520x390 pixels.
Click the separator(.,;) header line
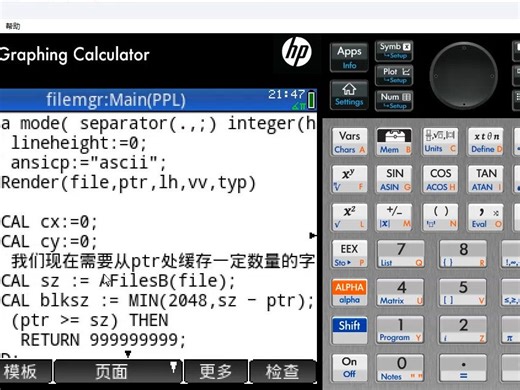point(158,124)
